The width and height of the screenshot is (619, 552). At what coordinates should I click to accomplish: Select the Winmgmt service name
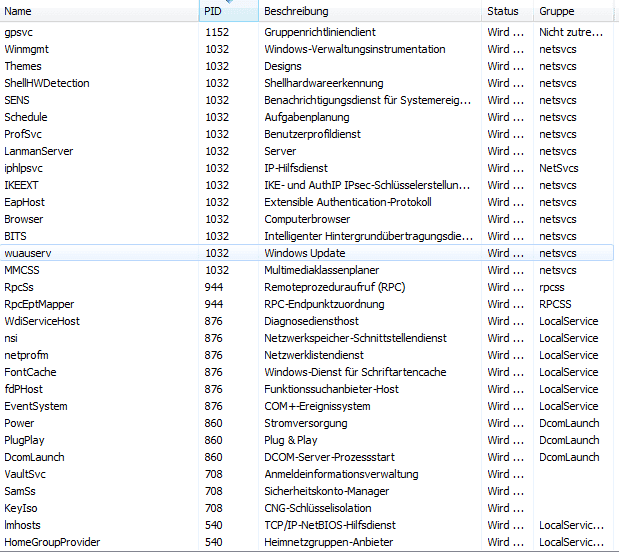[26, 49]
